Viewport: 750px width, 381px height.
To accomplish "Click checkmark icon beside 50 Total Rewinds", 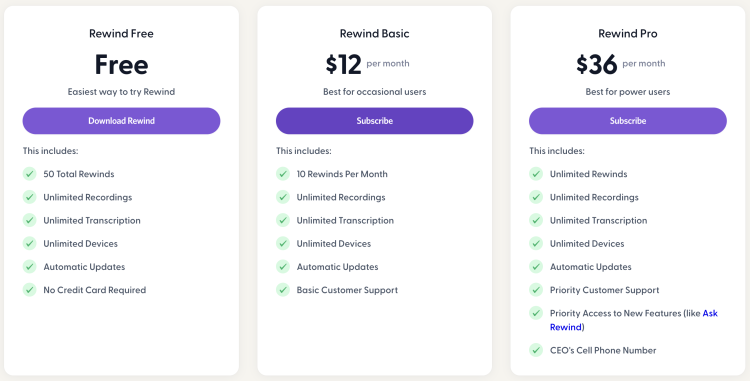I will pyautogui.click(x=30, y=174).
